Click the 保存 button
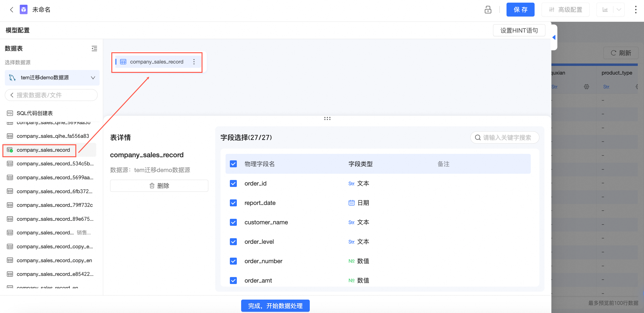 coord(520,10)
